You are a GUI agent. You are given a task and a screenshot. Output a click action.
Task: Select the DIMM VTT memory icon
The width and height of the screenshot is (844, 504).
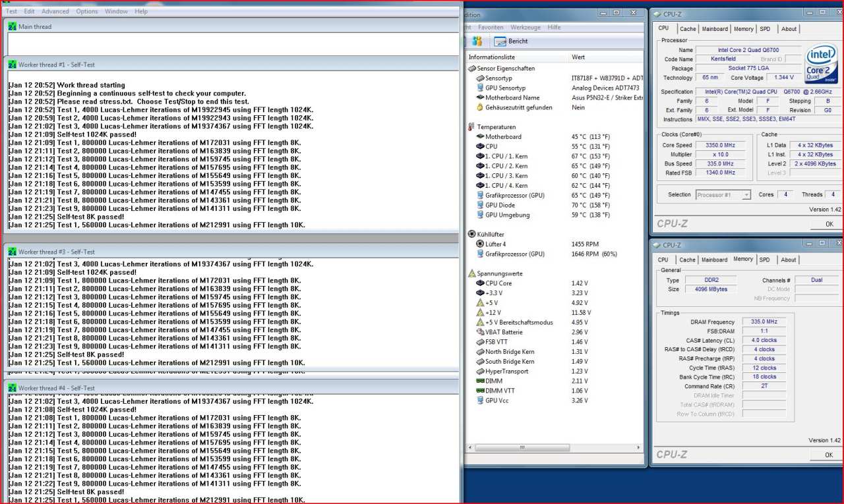pyautogui.click(x=479, y=391)
